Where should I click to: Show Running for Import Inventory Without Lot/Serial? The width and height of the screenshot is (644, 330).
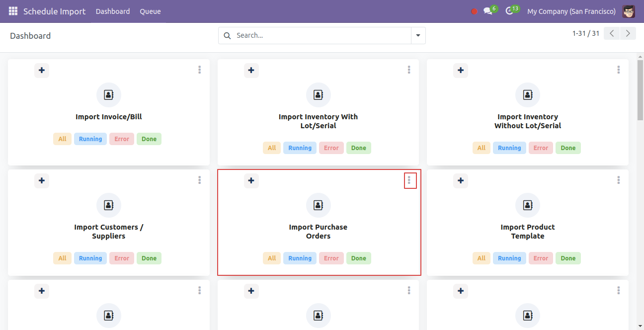click(x=510, y=148)
